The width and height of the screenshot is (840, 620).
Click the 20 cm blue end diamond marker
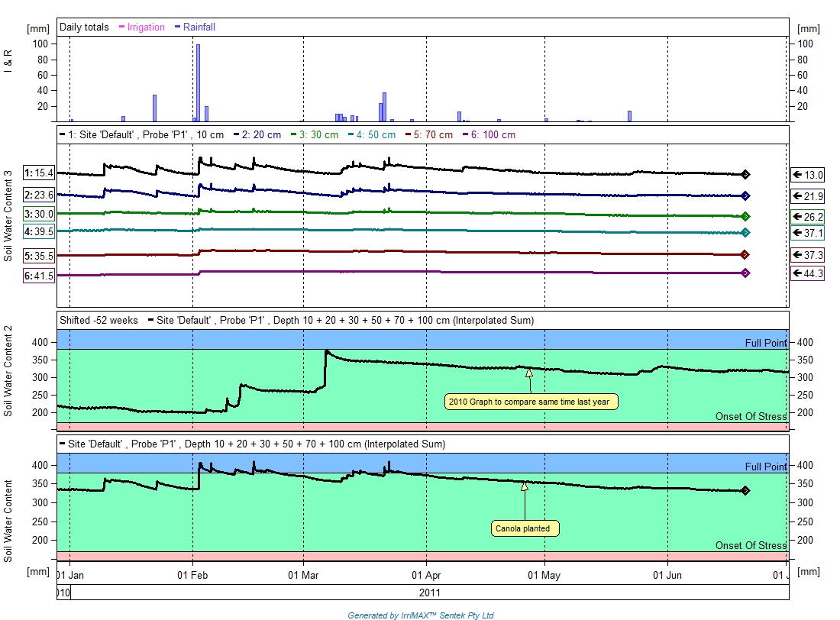click(x=745, y=195)
